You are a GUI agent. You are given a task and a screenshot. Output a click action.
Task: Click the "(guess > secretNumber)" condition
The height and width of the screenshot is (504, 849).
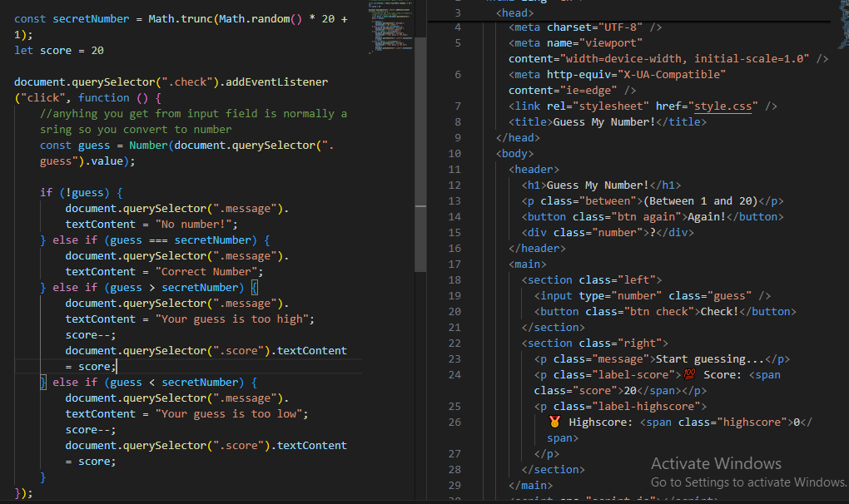pos(174,288)
